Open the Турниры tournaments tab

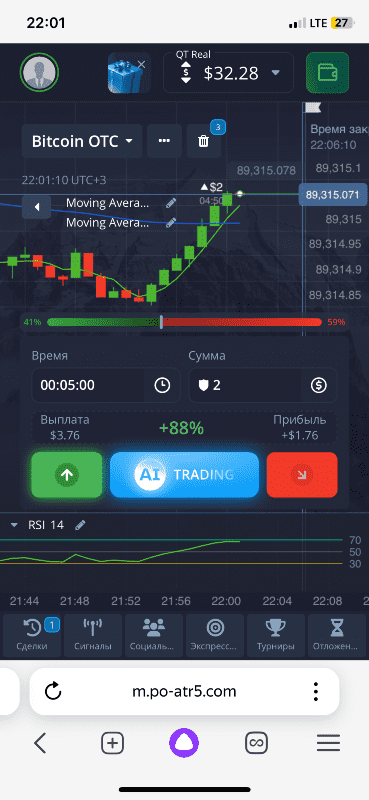276,635
